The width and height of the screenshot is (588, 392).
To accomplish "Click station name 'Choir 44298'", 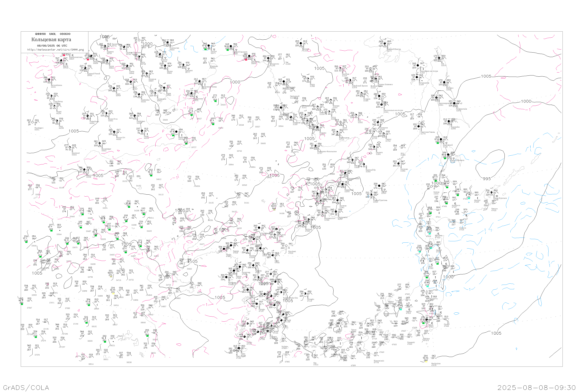I will pyautogui.click(x=61, y=127).
